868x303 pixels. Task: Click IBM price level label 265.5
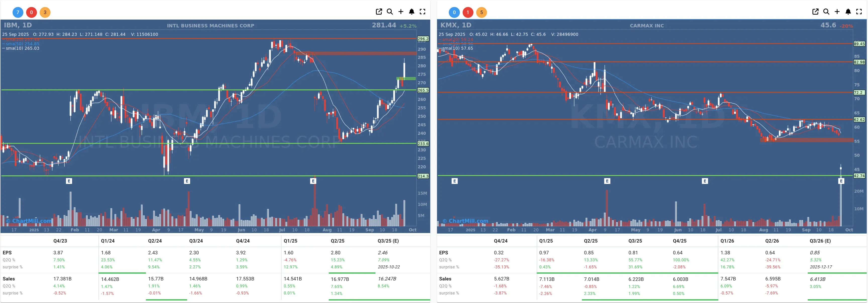[x=423, y=90]
